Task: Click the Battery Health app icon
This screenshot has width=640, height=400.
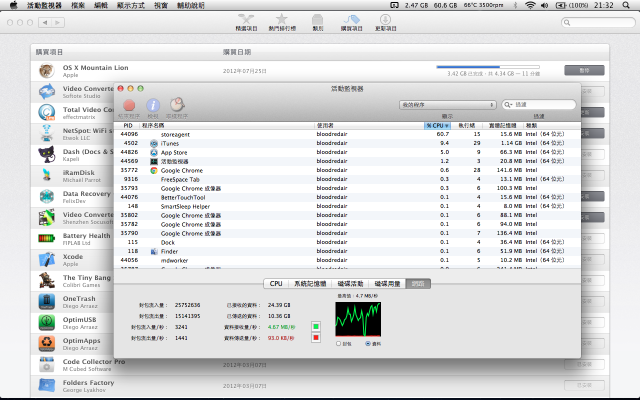Action: click(x=47, y=238)
